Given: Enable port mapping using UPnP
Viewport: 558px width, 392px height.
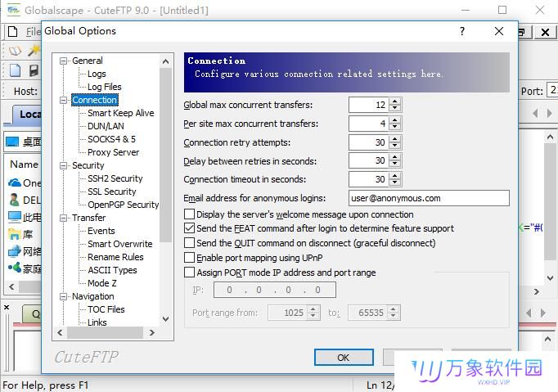Looking at the screenshot, I should point(189,258).
